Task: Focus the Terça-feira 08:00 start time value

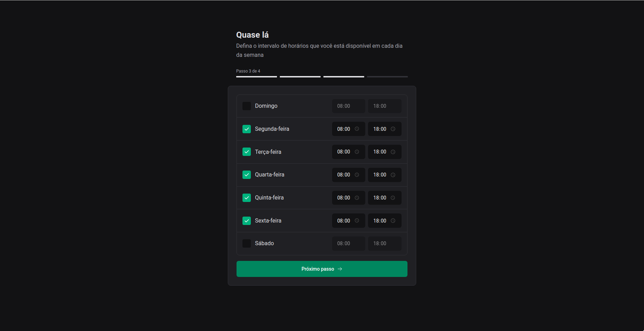Action: tap(344, 152)
